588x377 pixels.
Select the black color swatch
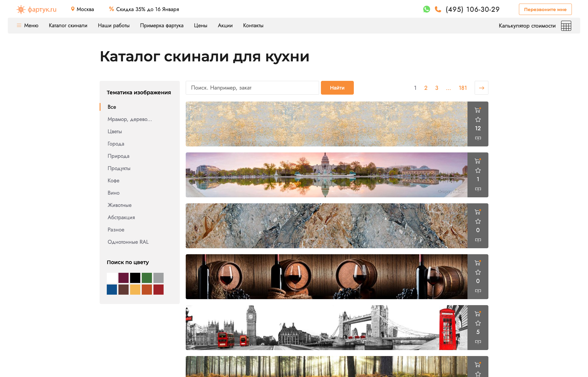coord(135,278)
